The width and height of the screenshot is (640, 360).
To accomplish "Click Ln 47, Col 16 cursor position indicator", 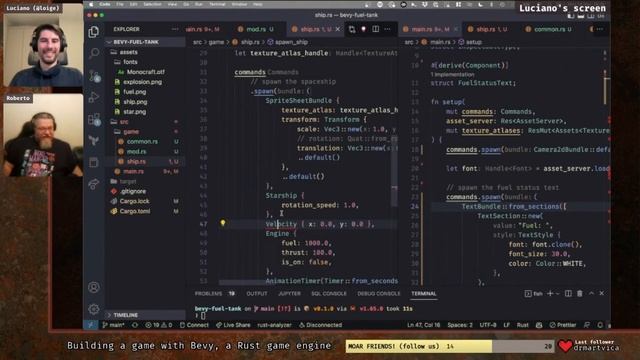I will (423, 325).
